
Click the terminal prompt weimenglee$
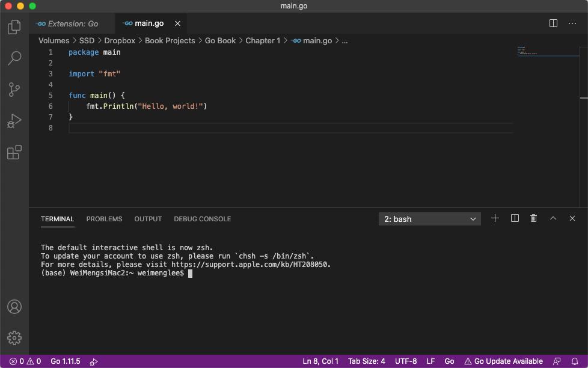point(161,273)
